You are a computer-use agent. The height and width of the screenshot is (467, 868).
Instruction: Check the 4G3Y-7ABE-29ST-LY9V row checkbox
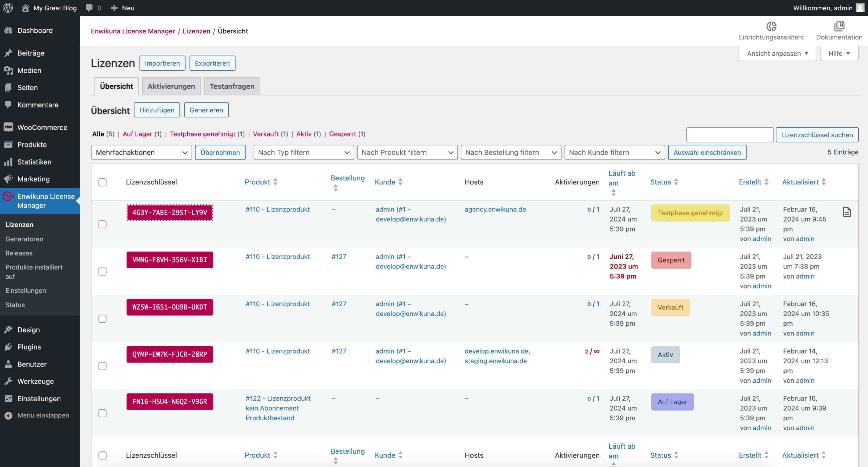point(102,224)
